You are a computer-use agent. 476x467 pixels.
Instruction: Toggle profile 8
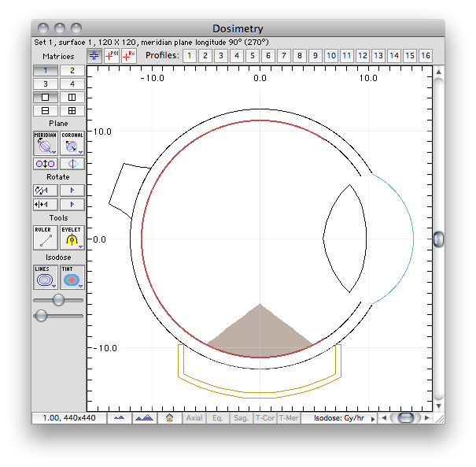click(300, 56)
